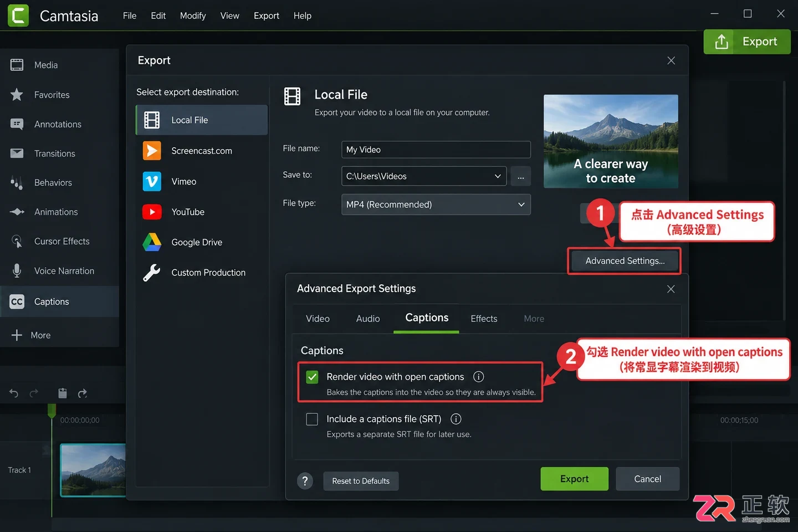Open Favorites star icon in sidebar
Screen dimensions: 798x532
coord(17,95)
